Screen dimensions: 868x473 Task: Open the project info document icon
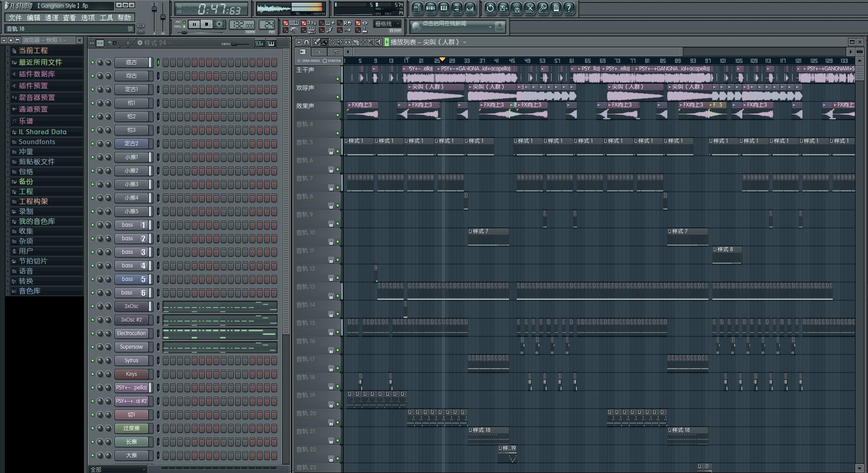556,8
